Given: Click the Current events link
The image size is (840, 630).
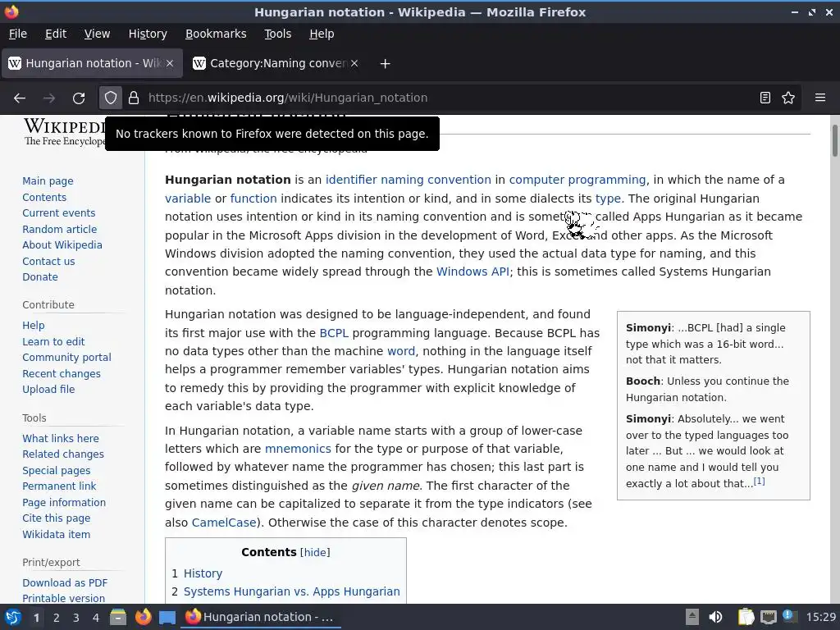Looking at the screenshot, I should (x=59, y=213).
